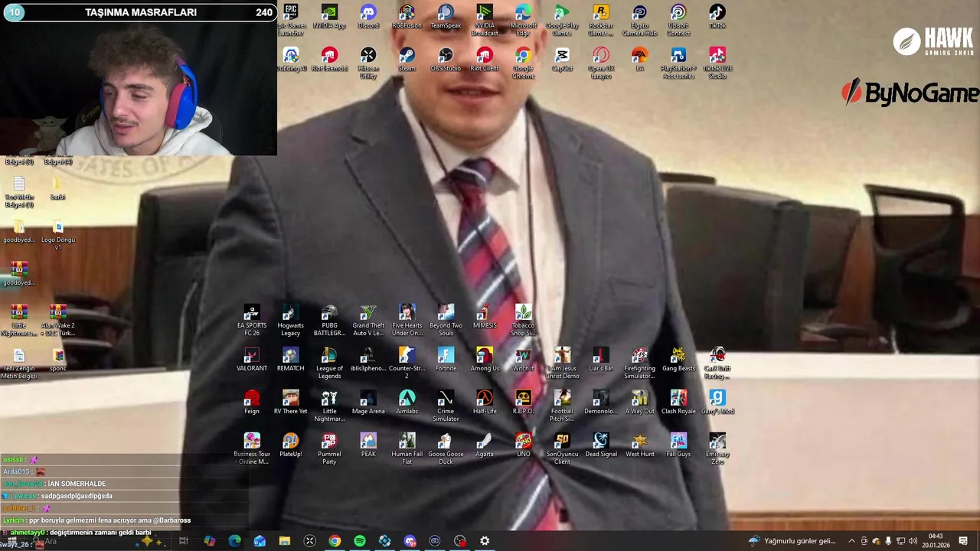Viewport: 980px width, 551px height.
Task: Open the Epic Games Launcher shortcut
Action: click(291, 20)
